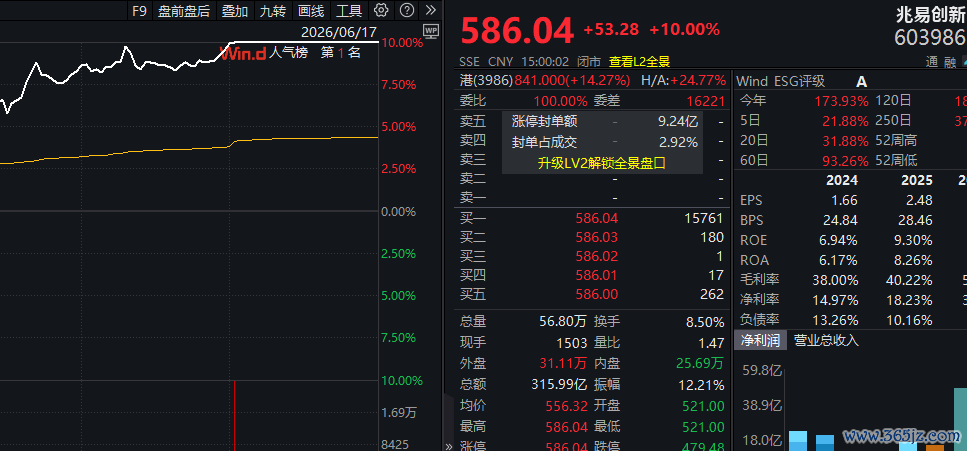Expand more toolbar options with » arrows

430,10
